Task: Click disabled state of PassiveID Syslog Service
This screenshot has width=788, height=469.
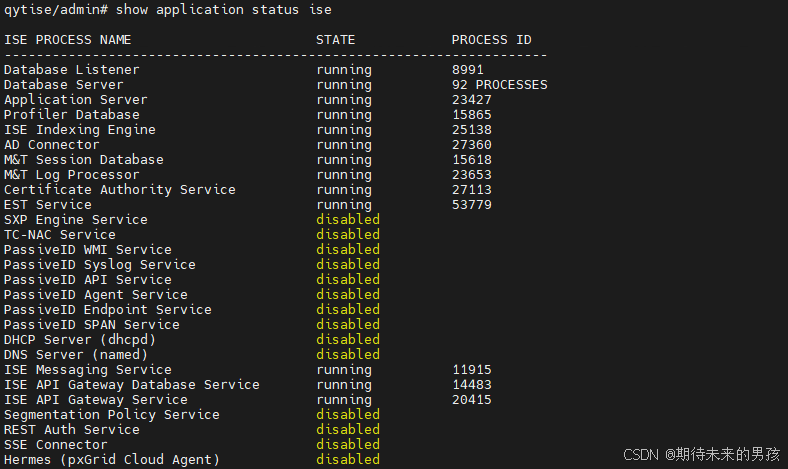Action: (x=348, y=265)
